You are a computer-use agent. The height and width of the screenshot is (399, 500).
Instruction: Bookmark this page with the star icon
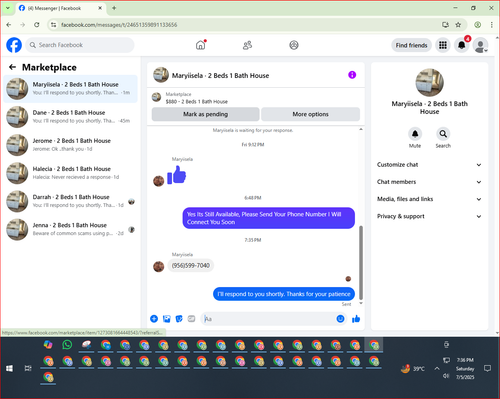(x=458, y=25)
